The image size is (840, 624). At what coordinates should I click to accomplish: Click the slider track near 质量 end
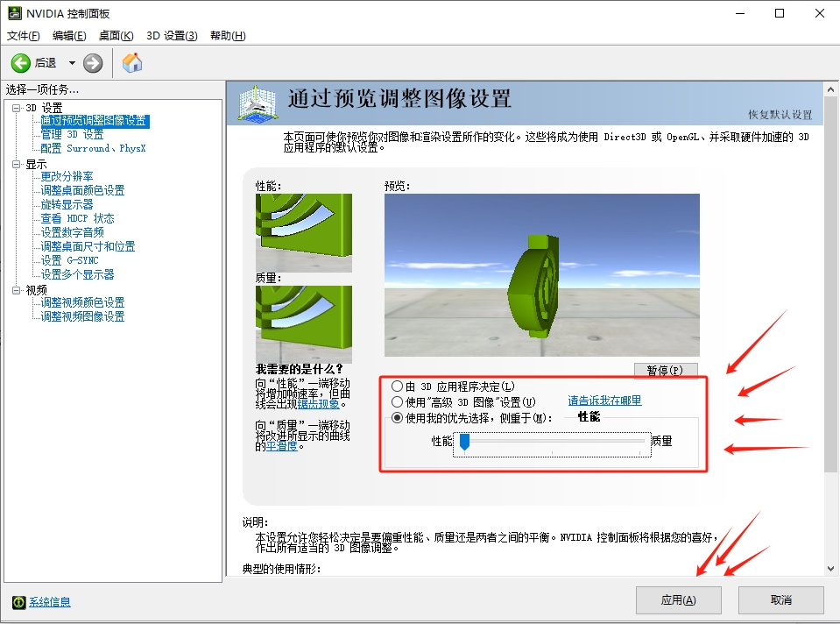pyautogui.click(x=638, y=441)
